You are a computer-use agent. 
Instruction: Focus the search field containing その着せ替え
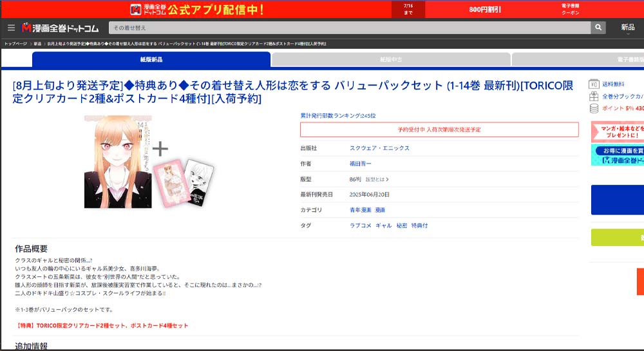pyautogui.click(x=350, y=28)
